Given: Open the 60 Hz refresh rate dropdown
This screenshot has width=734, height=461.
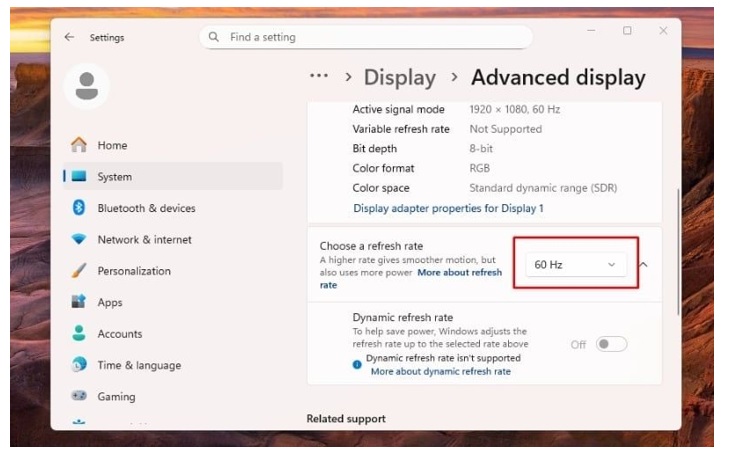Looking at the screenshot, I should [x=575, y=265].
